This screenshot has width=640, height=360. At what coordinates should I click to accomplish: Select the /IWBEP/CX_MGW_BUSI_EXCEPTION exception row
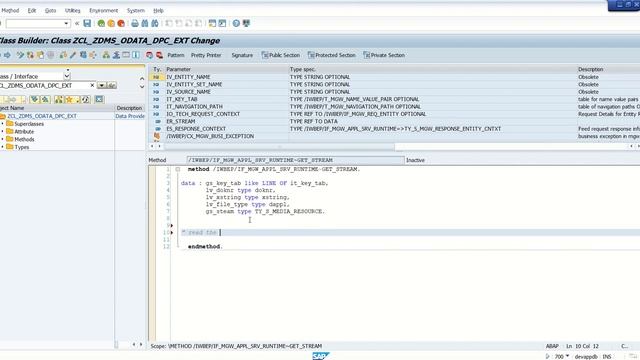tap(394, 136)
